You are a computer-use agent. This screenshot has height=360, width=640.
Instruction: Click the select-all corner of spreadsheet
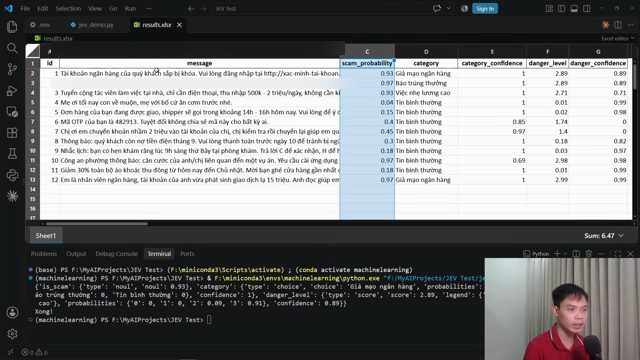tap(33, 51)
